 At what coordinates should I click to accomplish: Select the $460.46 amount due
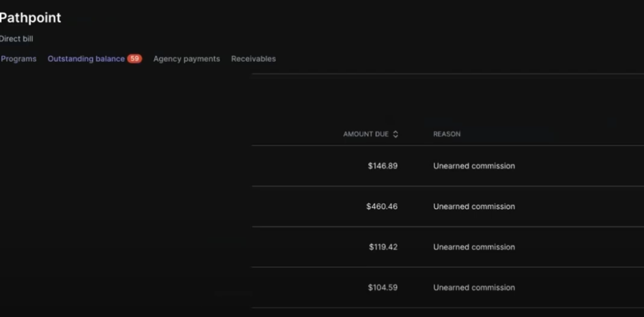(382, 207)
